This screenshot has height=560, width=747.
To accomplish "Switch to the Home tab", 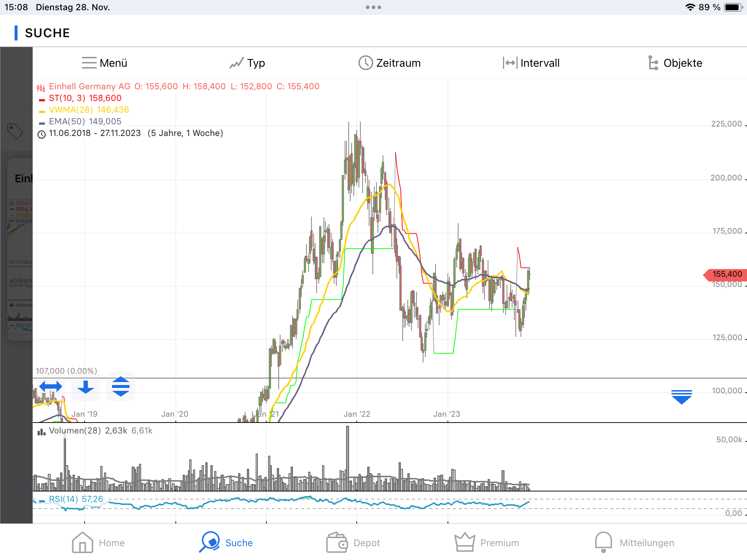I will pyautogui.click(x=98, y=542).
